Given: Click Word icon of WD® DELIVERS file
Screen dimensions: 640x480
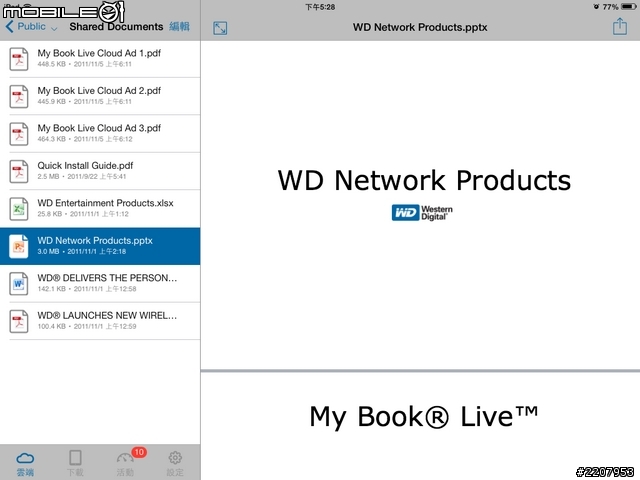Looking at the screenshot, I should coord(19,284).
